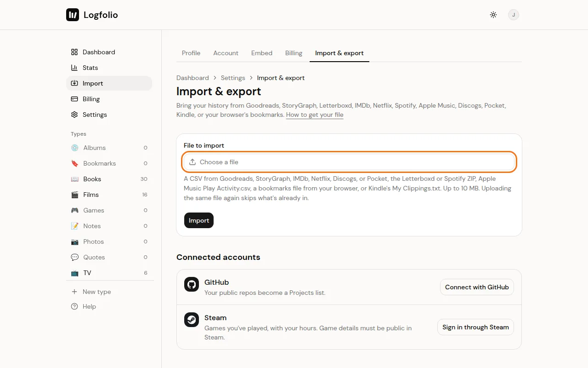588x368 pixels.
Task: Click the TV television icon
Action: point(74,273)
